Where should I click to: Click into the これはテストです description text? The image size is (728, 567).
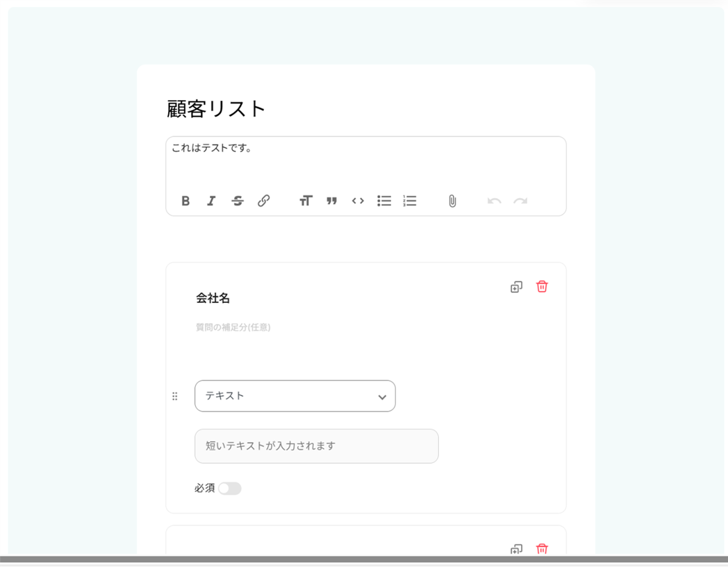[212, 148]
